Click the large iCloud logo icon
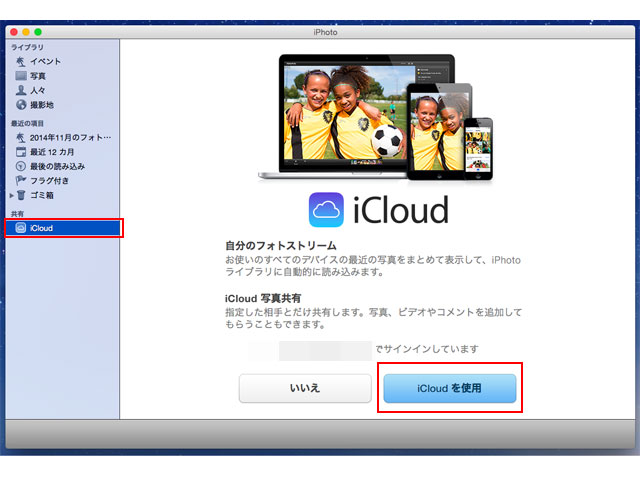This screenshot has width=640, height=480. pos(326,209)
